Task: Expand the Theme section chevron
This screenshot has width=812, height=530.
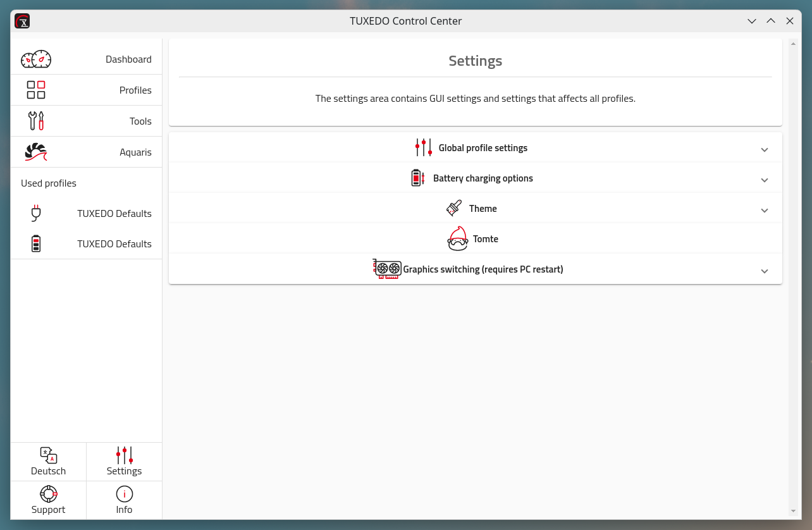Action: 764,211
